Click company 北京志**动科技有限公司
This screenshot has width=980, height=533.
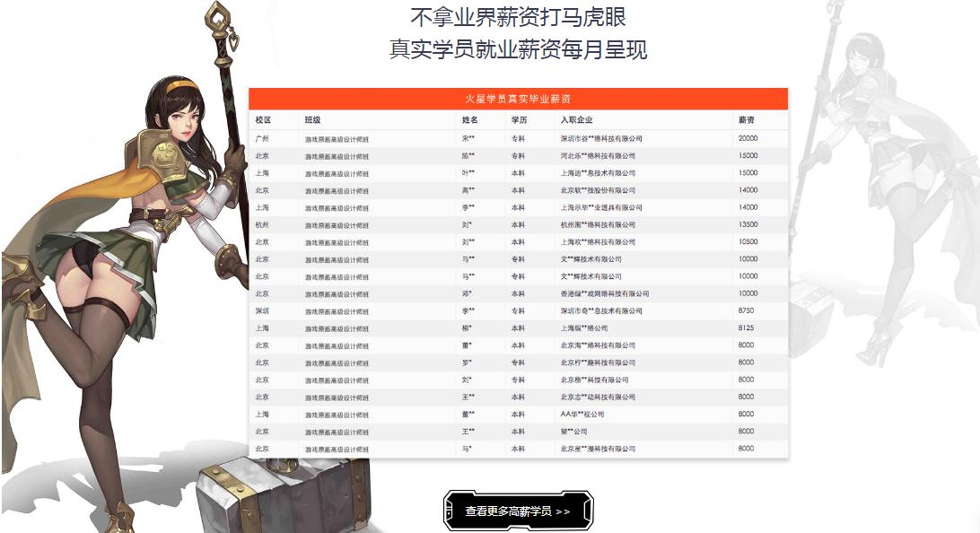[x=598, y=397]
